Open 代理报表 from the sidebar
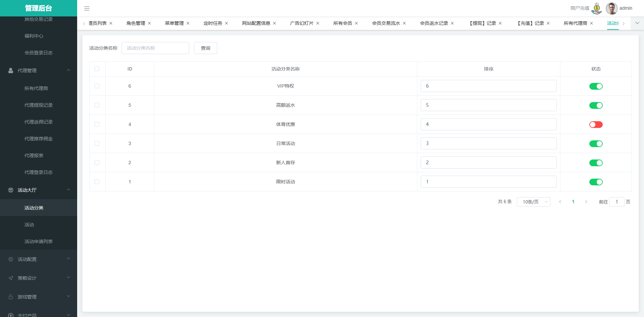Screen dimensions: 644x317 34,155
